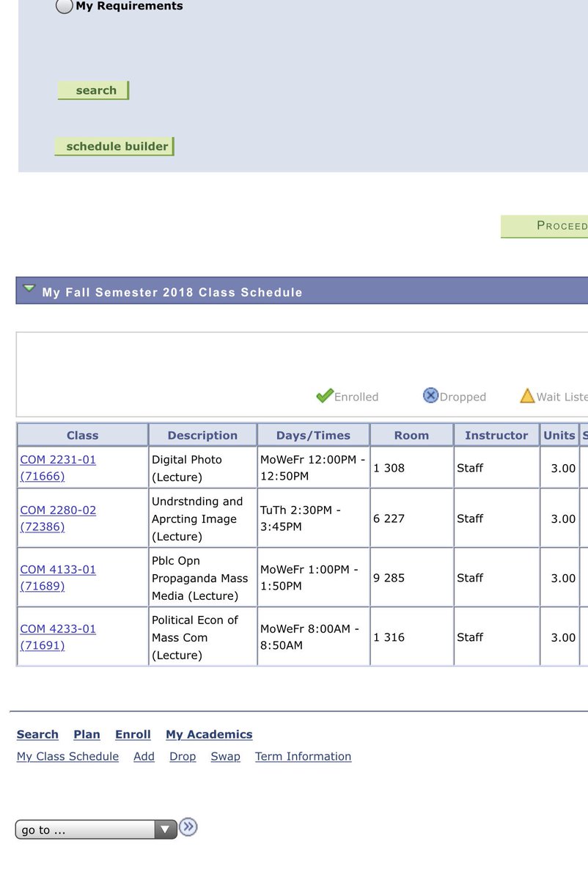The width and height of the screenshot is (588, 880).
Task: Open the Swap sub-link
Action: (225, 756)
